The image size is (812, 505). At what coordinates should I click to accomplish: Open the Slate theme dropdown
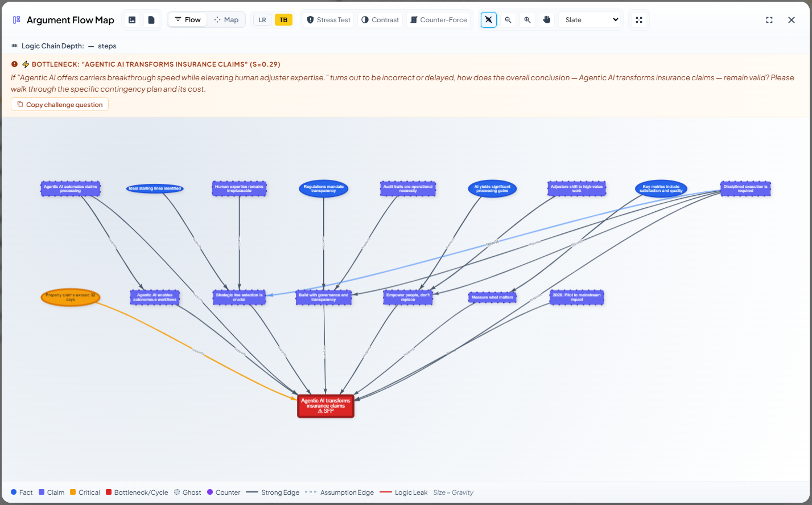[x=590, y=19]
